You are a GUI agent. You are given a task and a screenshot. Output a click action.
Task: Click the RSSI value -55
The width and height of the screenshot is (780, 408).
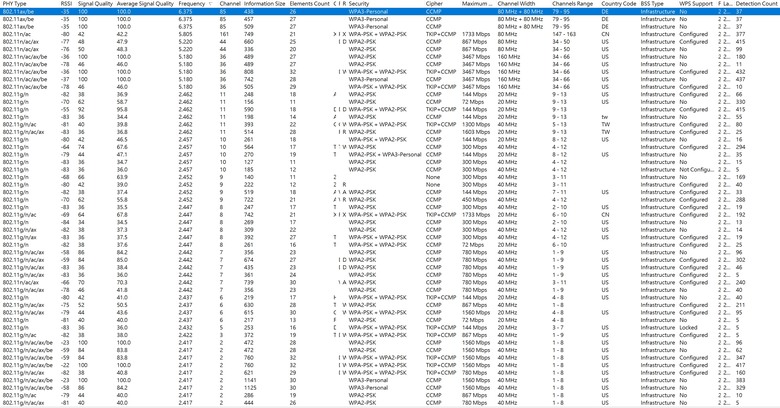(65, 109)
